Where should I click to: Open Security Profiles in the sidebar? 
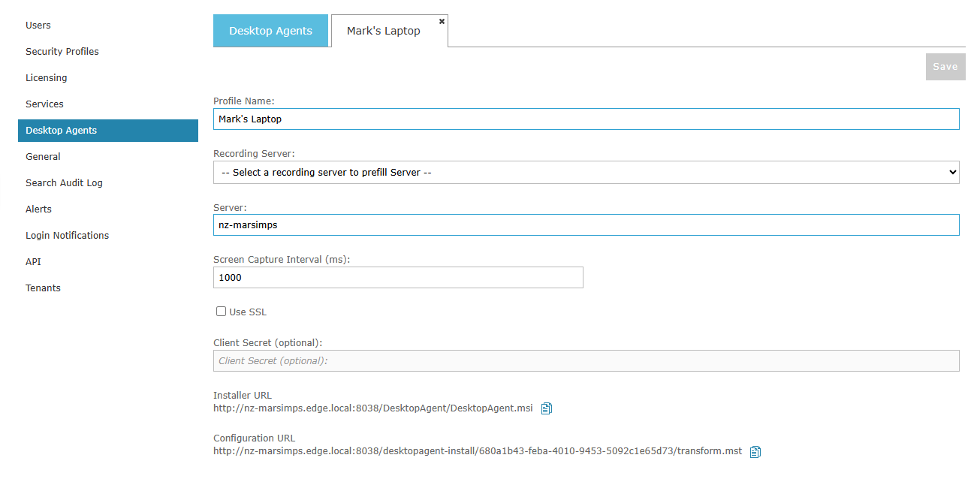coord(62,51)
